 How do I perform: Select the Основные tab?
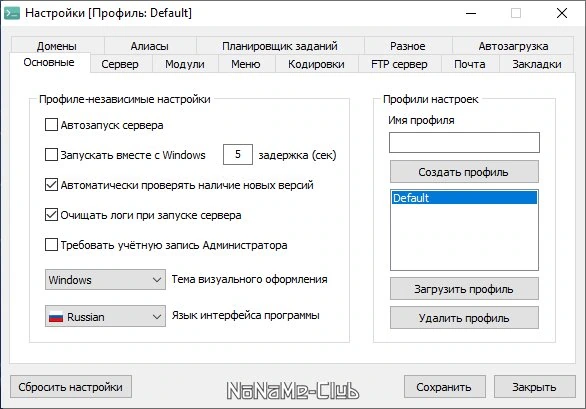(x=49, y=62)
